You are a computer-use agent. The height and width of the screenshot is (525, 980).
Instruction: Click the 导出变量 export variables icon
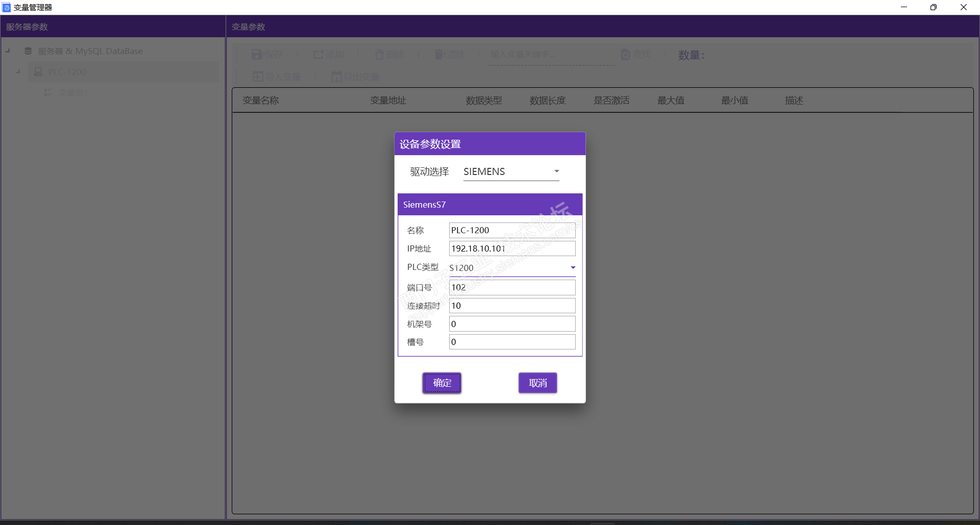336,77
